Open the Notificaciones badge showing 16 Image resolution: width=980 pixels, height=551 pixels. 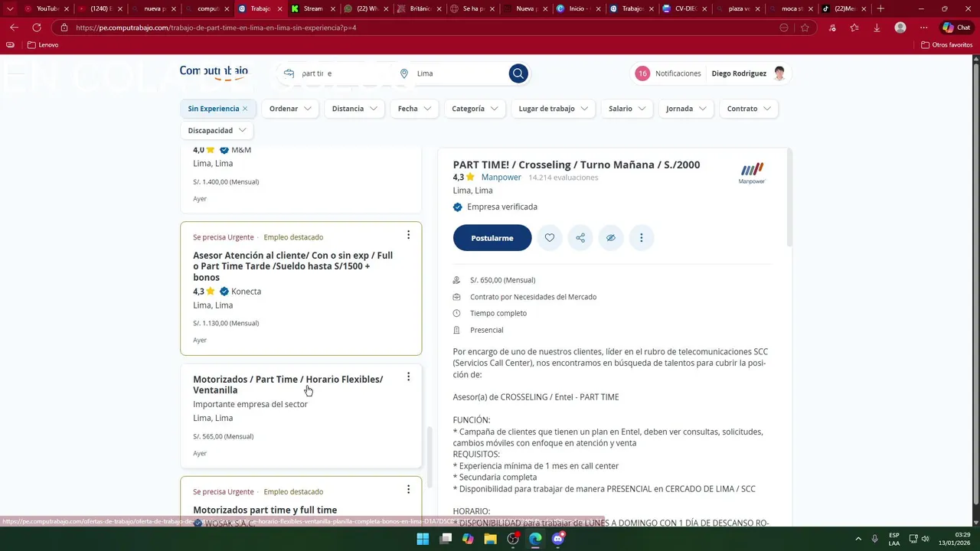click(642, 73)
